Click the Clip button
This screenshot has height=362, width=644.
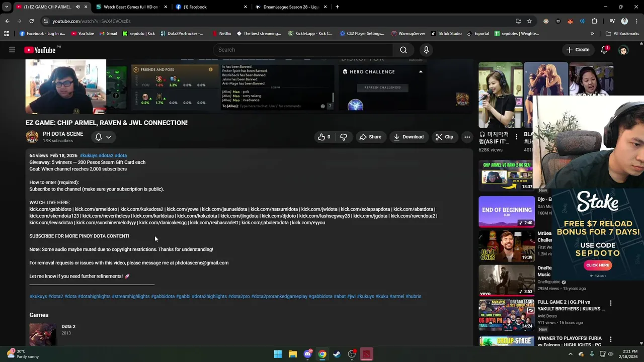444,137
